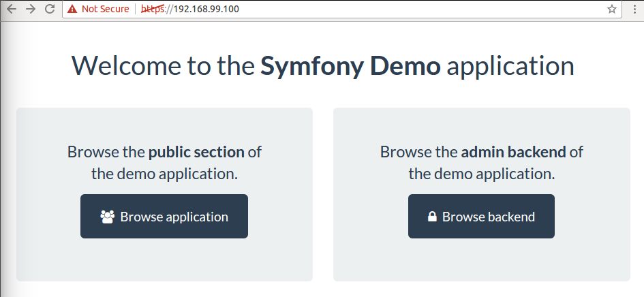Screen dimensions: 644x297
Task: Open the Not Secure site info label
Action: pos(105,10)
